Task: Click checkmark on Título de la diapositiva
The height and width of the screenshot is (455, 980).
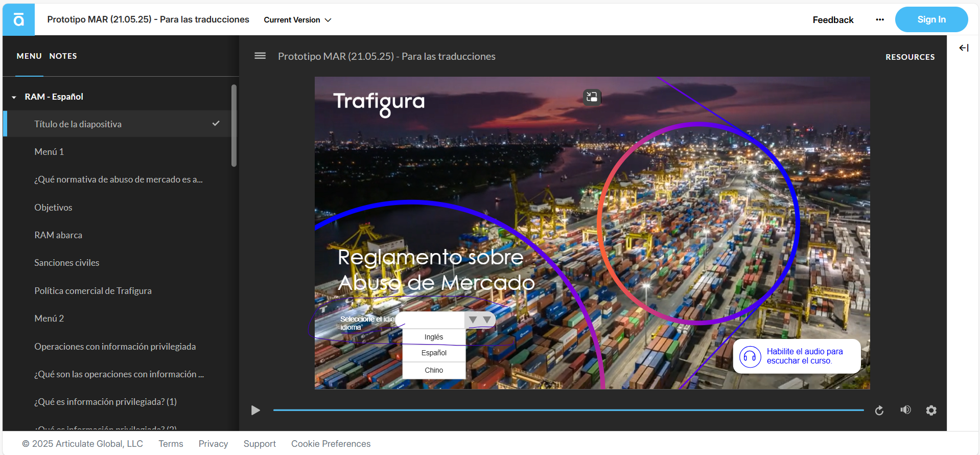Action: click(x=216, y=123)
